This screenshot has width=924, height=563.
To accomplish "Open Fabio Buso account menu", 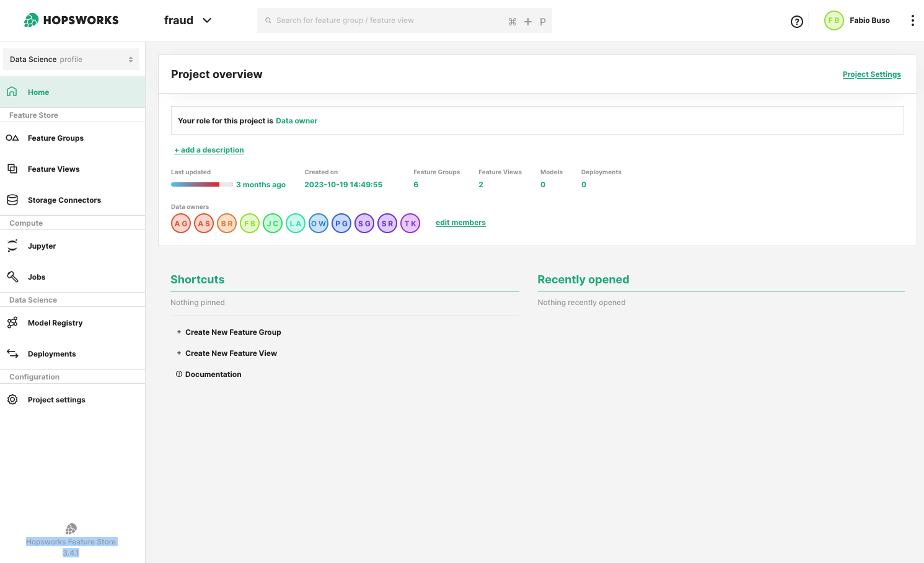I will click(858, 20).
